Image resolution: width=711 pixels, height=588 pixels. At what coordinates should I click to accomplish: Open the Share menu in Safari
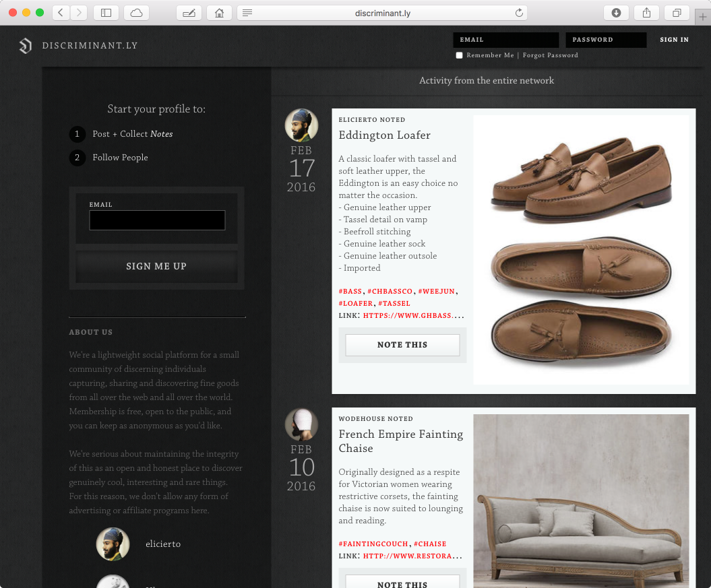646,13
